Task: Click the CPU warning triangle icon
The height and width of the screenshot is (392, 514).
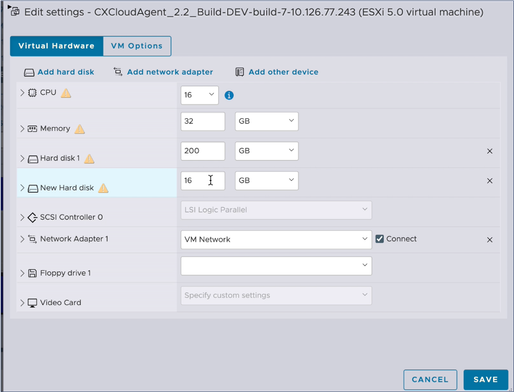Action: pos(66,93)
